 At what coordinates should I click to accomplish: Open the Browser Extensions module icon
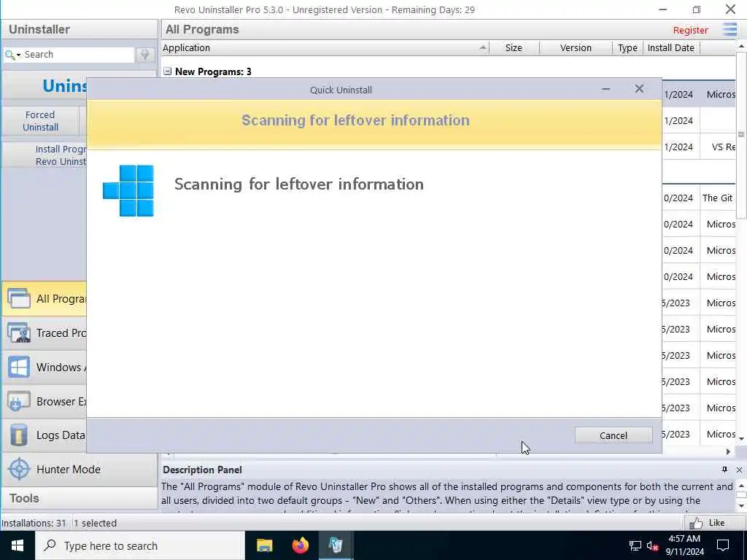click(x=18, y=402)
